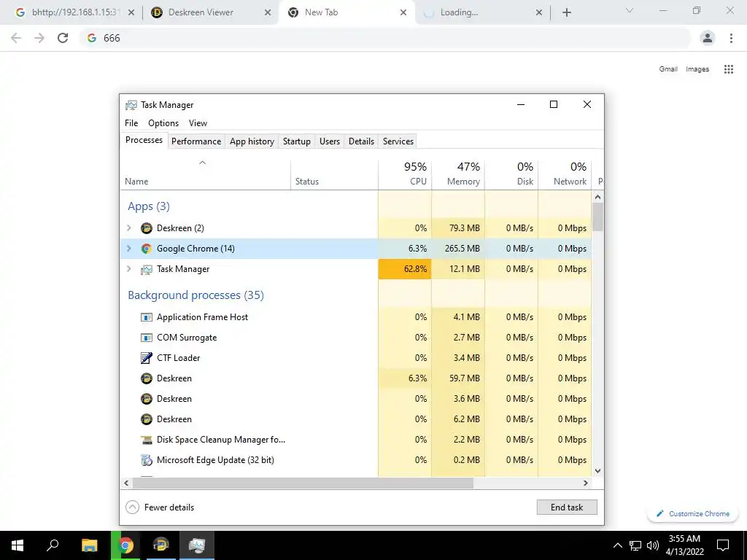747x560 pixels.
Task: Click the Chrome address bar showing 666
Action: (x=385, y=38)
